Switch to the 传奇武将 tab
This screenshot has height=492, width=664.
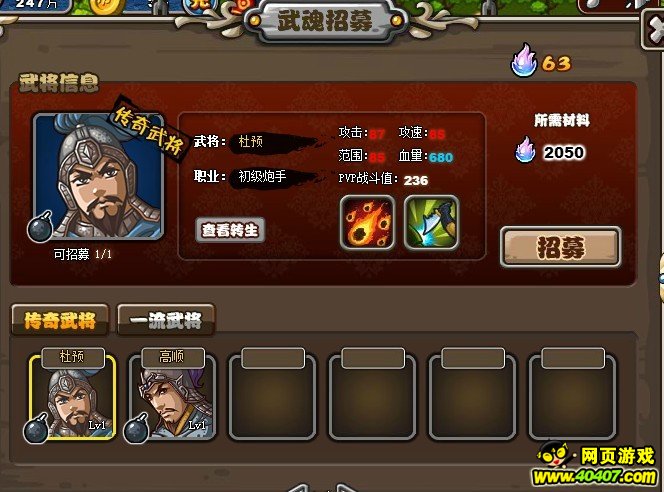click(60, 320)
